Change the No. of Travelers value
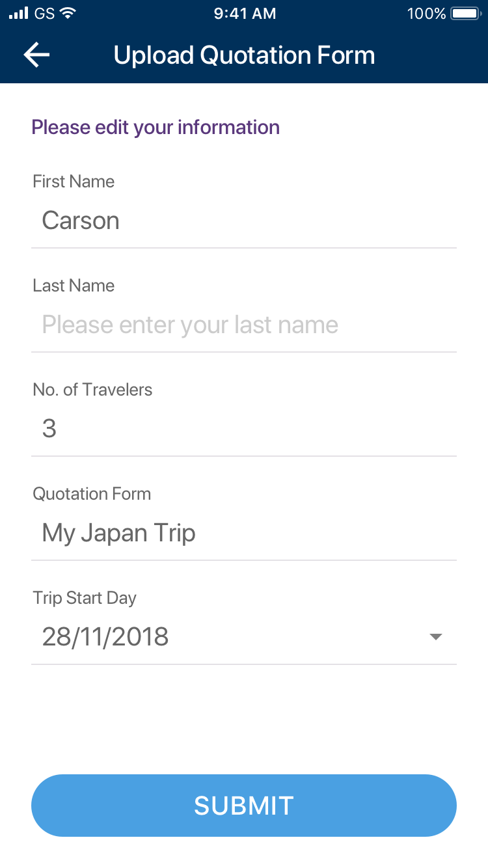The image size is (488, 868). tap(244, 429)
